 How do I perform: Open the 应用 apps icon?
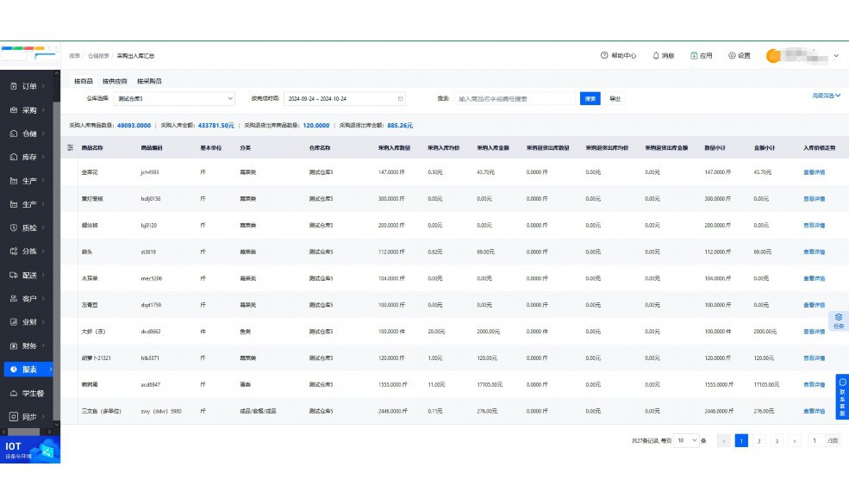point(694,56)
